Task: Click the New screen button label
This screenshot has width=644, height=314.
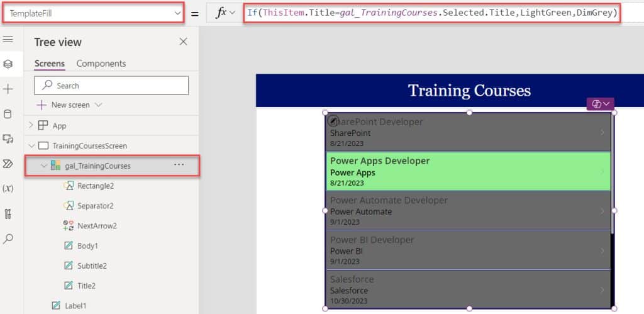Action: tap(70, 105)
